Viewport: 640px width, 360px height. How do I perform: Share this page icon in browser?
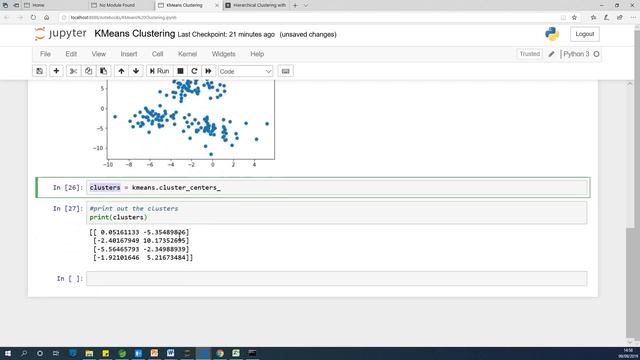pyautogui.click(x=620, y=18)
